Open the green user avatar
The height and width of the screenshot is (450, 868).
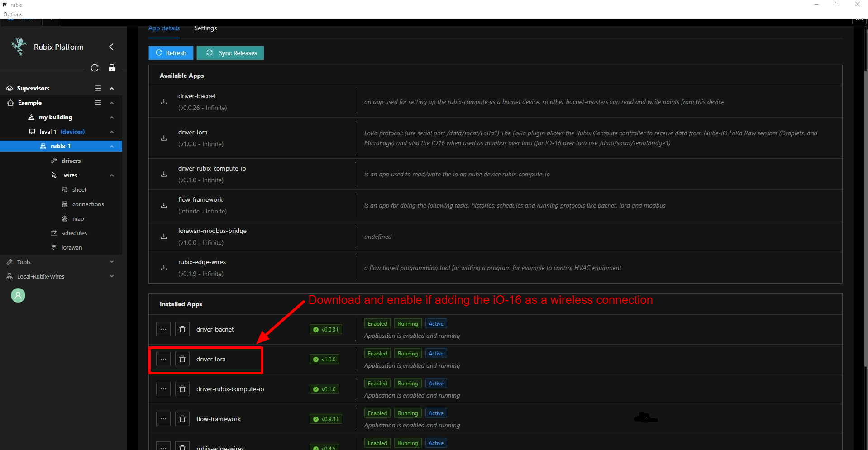[18, 295]
